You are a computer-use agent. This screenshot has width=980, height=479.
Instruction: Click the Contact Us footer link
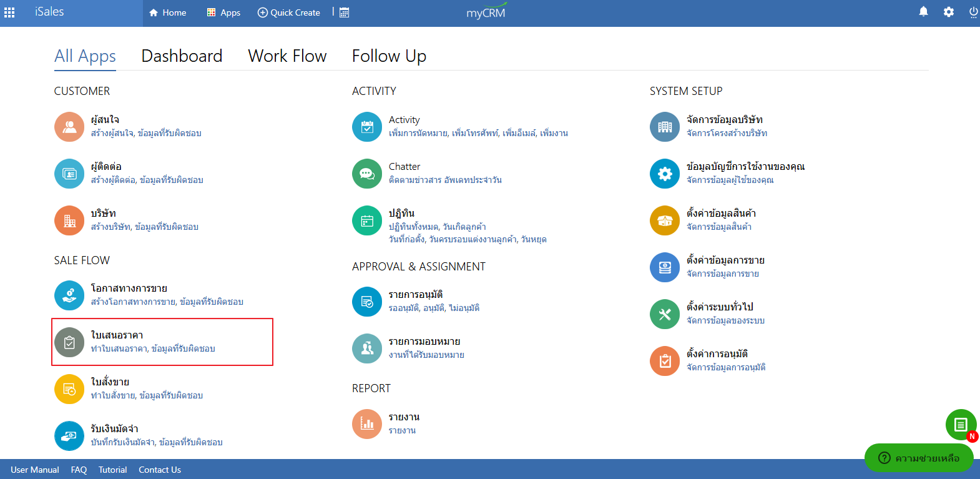[x=160, y=470]
